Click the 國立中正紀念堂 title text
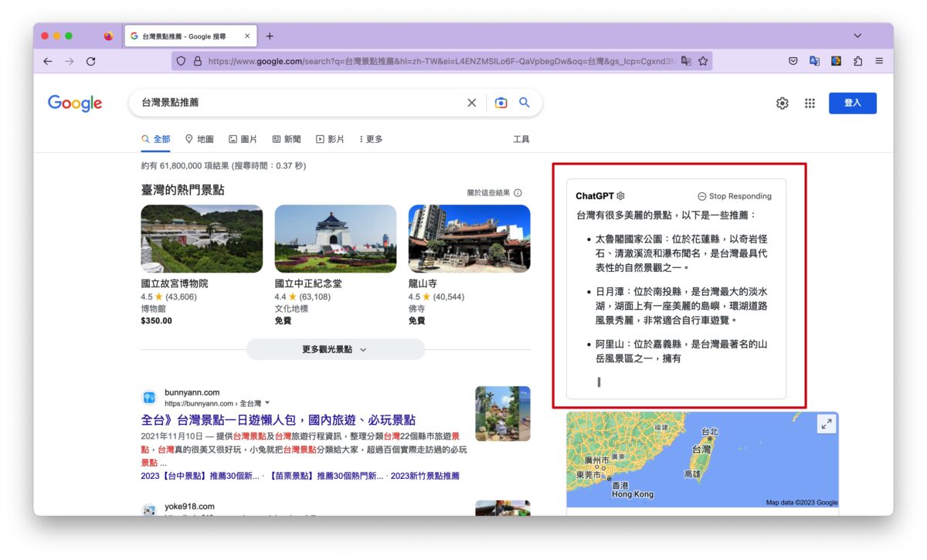Viewport: 927px width, 560px height. click(308, 283)
